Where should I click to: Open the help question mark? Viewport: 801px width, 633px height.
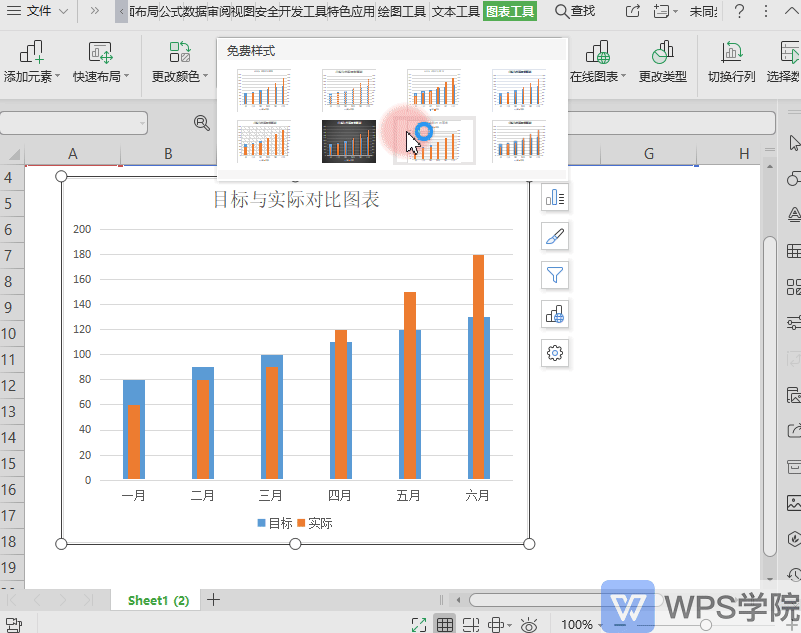(739, 11)
